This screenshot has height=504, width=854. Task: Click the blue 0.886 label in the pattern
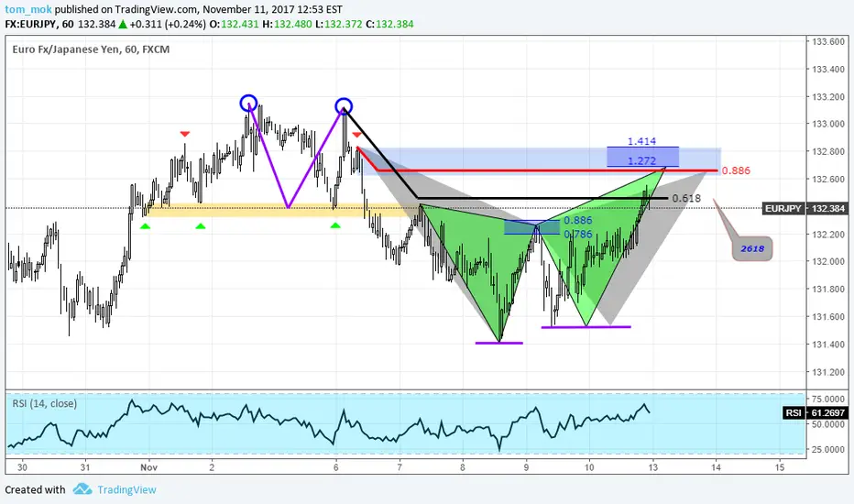tap(578, 220)
